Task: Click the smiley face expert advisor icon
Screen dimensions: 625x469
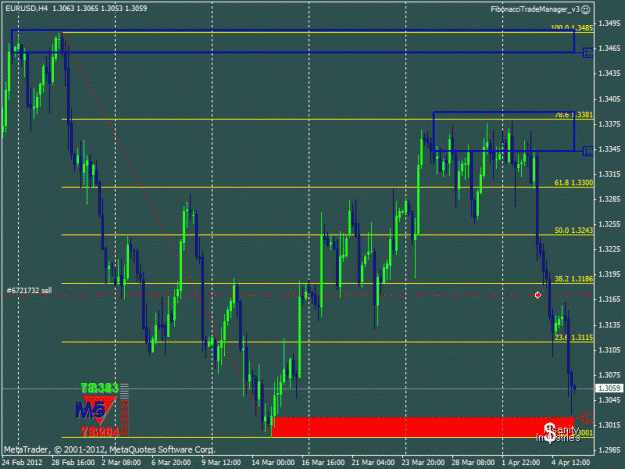Action: (x=585, y=10)
